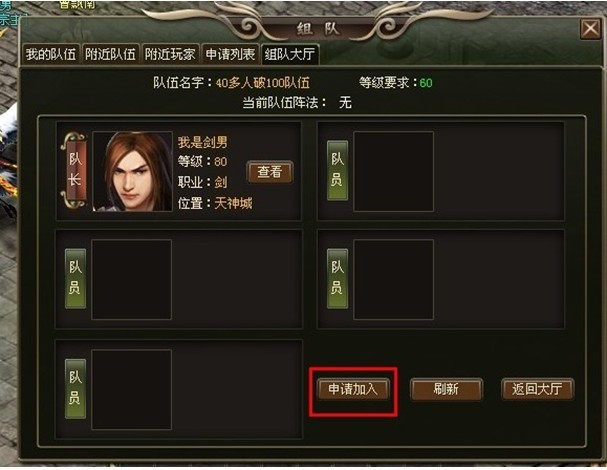Select the 附近玩家 tab
Image resolution: width=607 pixels, height=470 pixels.
click(x=170, y=54)
